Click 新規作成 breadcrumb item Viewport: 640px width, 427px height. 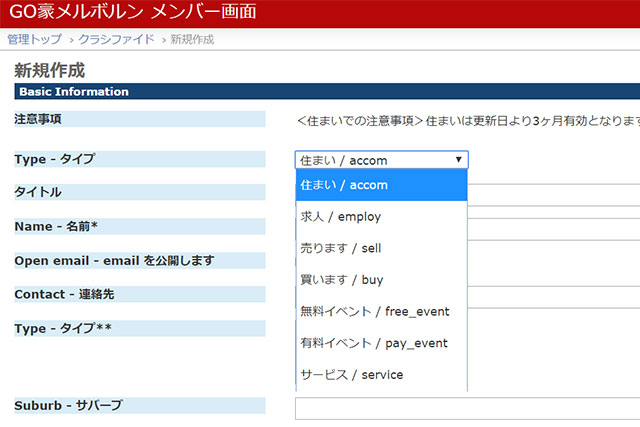click(x=191, y=39)
